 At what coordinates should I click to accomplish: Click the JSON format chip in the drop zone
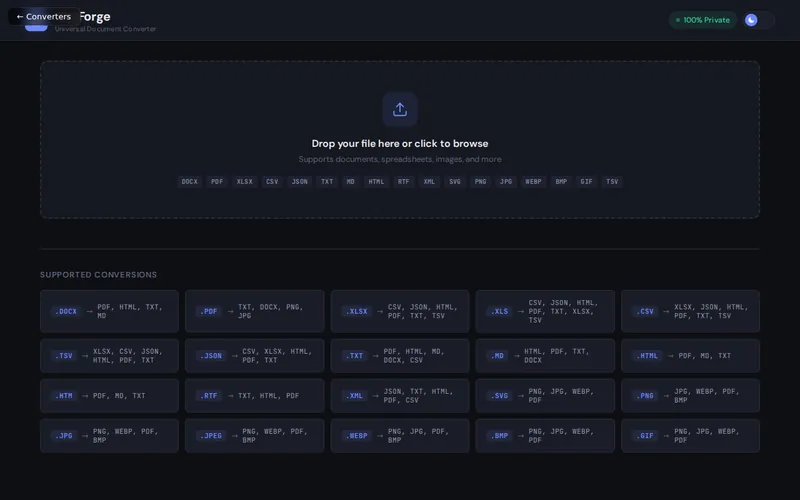[299, 182]
